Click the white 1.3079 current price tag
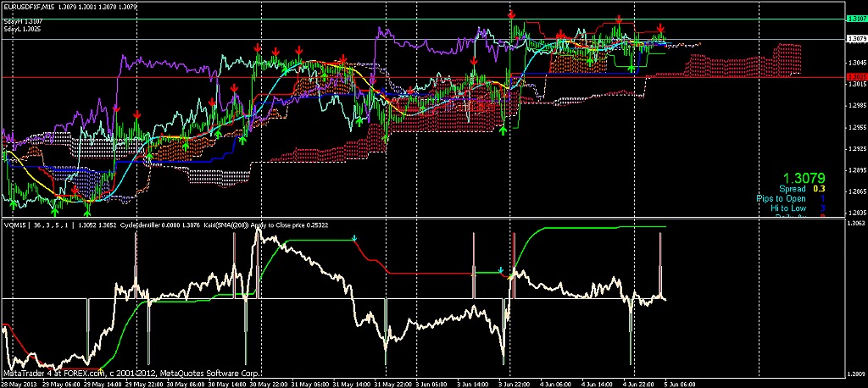Image resolution: width=868 pixels, height=388 pixels. [x=856, y=39]
